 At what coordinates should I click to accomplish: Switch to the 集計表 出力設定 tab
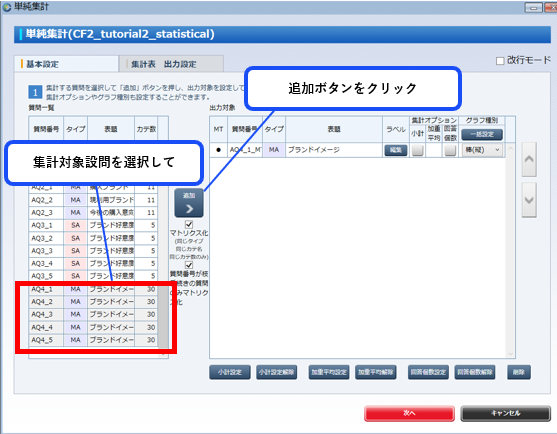[x=172, y=64]
